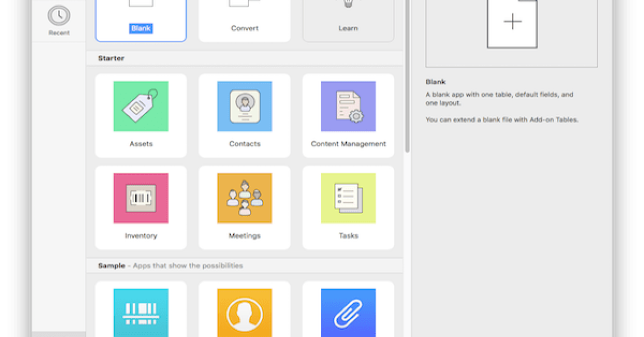Click the 'Add-on Tables' description line
The width and height of the screenshot is (644, 337).
(502, 120)
